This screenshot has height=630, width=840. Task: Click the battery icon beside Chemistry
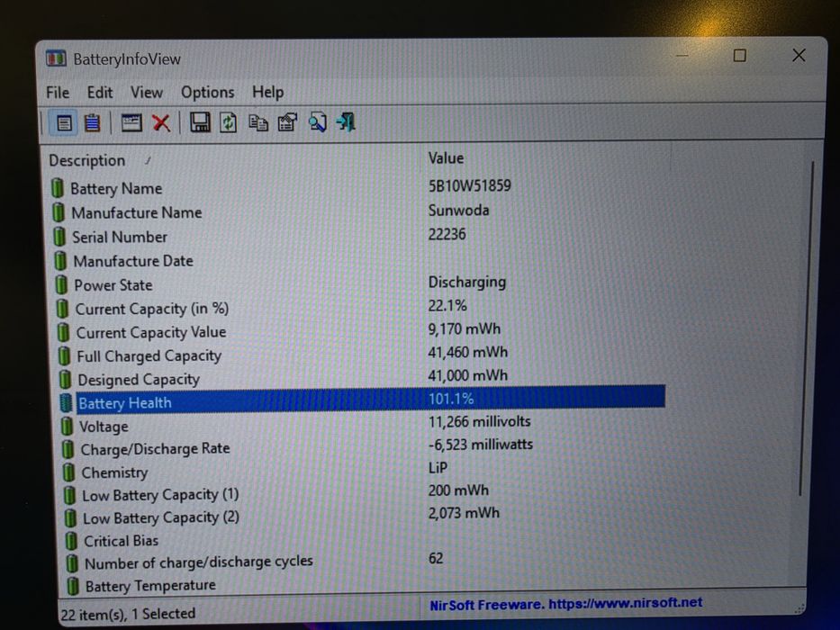(68, 472)
